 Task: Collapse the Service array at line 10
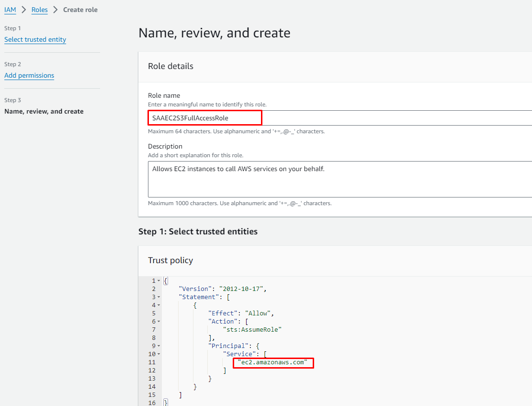pos(159,354)
